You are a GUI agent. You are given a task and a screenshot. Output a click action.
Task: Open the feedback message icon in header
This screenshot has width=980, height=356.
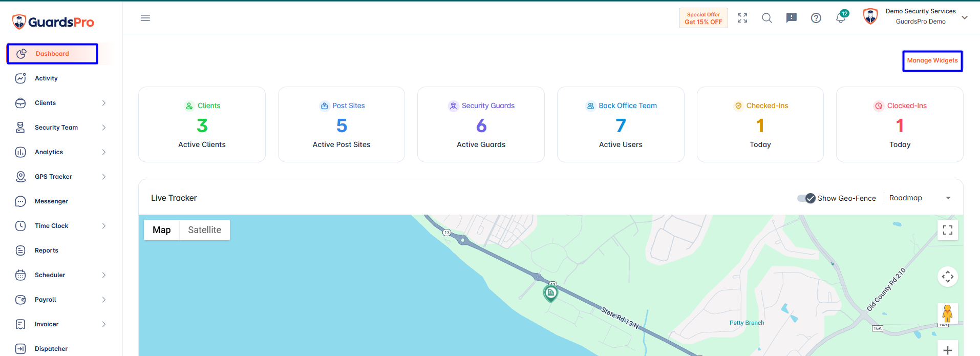coord(791,18)
